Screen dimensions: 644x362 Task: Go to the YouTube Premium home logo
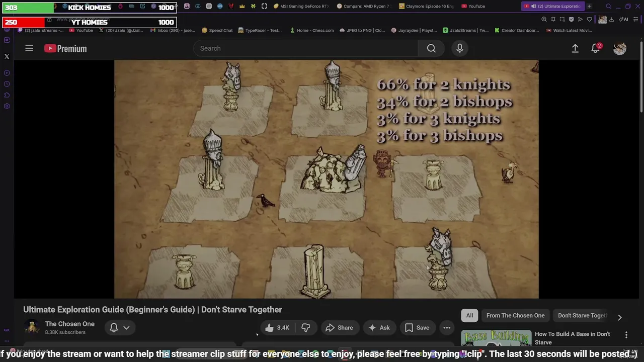point(65,48)
